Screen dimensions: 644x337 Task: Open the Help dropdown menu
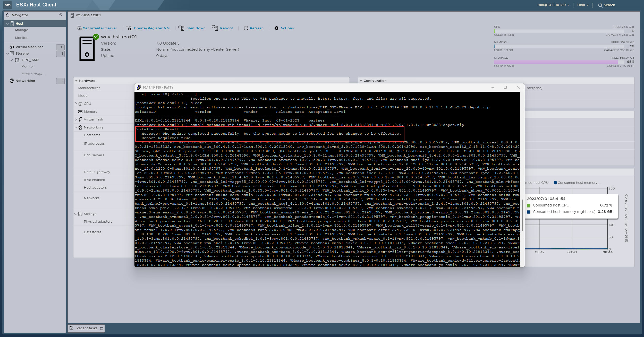583,5
